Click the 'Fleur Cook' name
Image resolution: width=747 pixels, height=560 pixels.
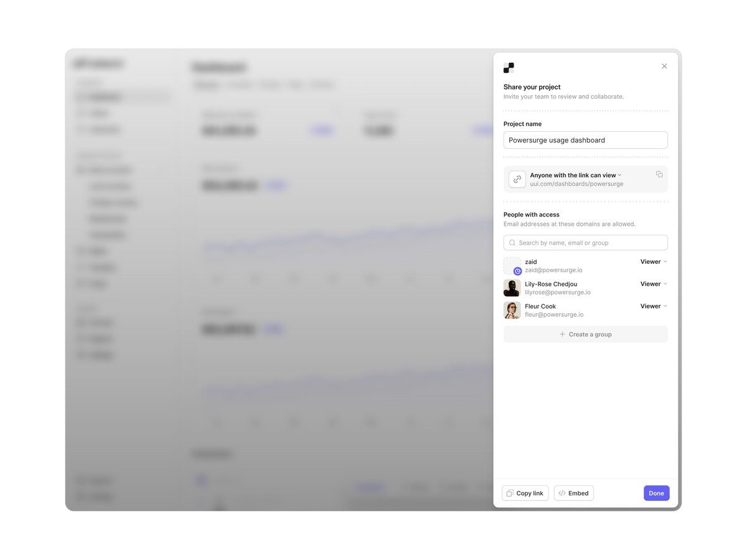coord(540,306)
